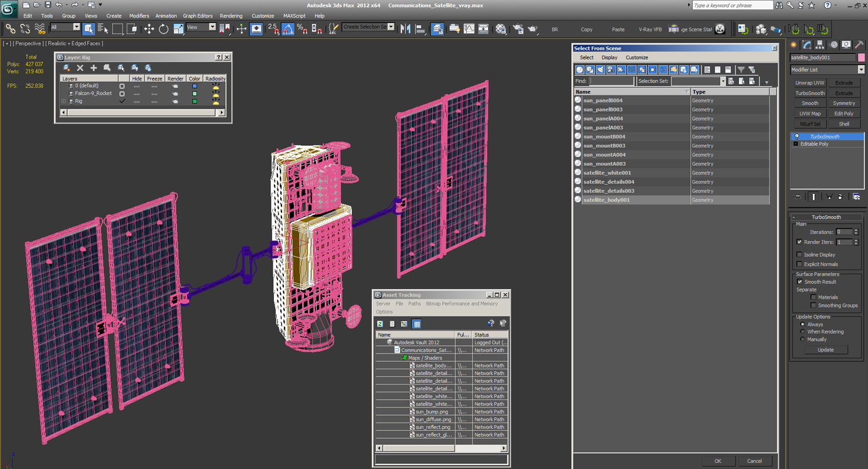
Task: Select the Manually update option
Action: pos(802,339)
